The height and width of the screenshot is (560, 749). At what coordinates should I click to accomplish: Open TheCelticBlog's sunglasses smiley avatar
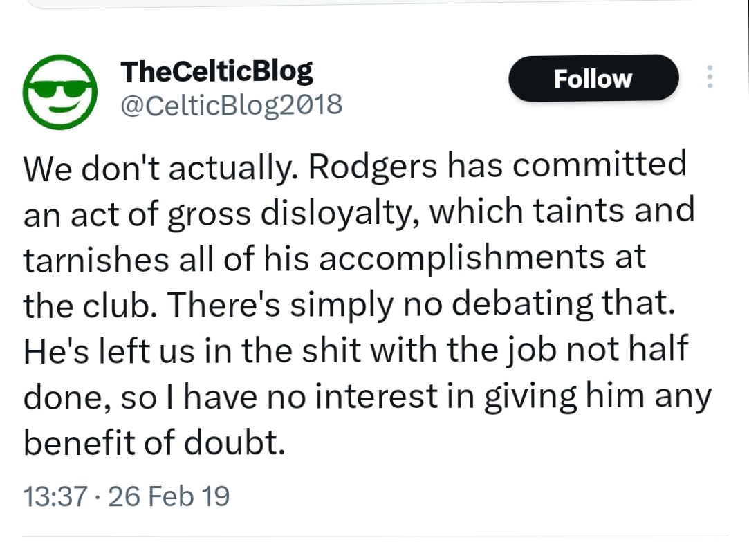click(59, 88)
